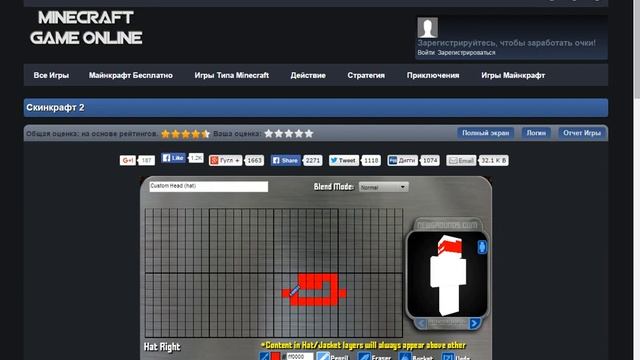Click the Отчет Игры report button

click(x=582, y=133)
